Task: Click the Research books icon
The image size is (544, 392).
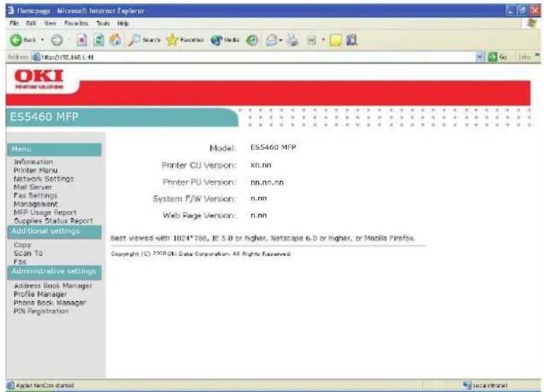Action: (x=352, y=40)
